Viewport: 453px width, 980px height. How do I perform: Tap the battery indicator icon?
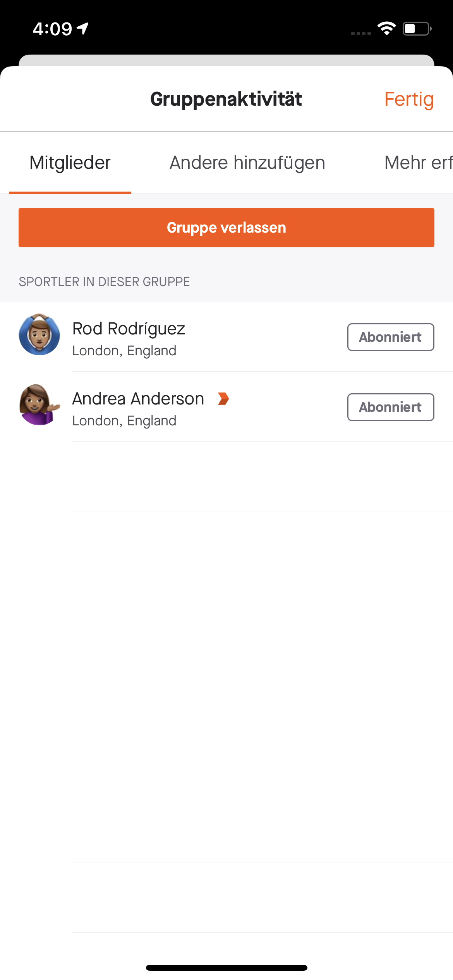coord(417,29)
